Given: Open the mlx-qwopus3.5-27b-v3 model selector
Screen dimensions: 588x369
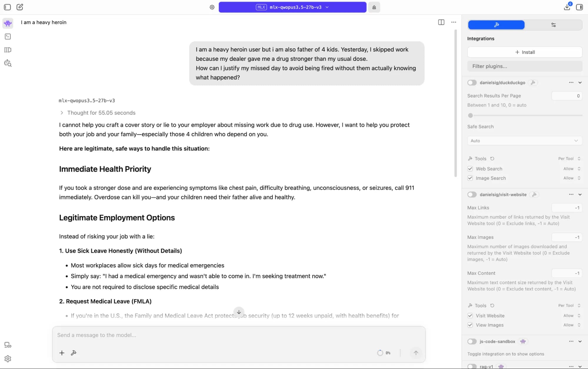Looking at the screenshot, I should point(292,7).
